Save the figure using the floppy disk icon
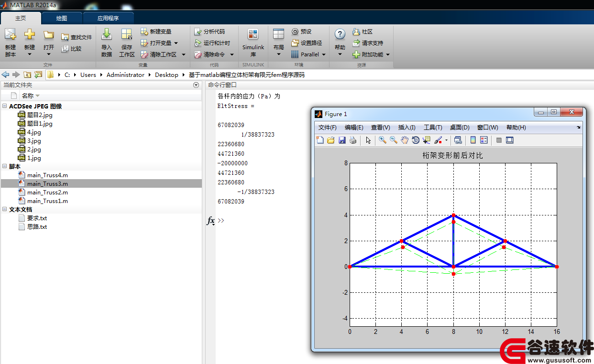The width and height of the screenshot is (594, 364). pos(342,140)
